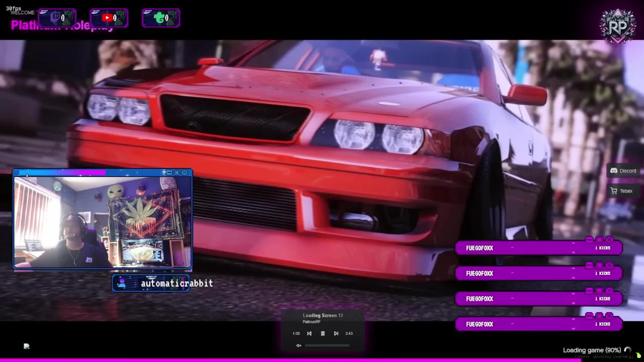Click the track duration 2:43 label
This screenshot has height=362, width=644.
[x=349, y=333]
